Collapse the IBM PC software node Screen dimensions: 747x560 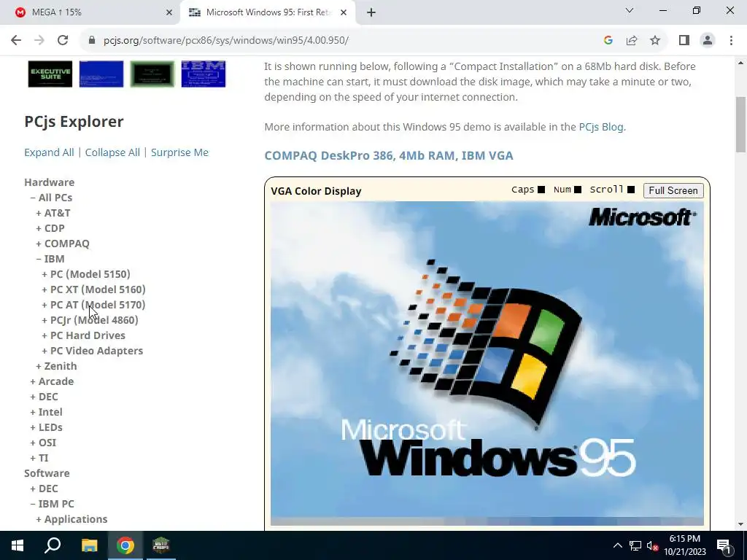coord(52,504)
